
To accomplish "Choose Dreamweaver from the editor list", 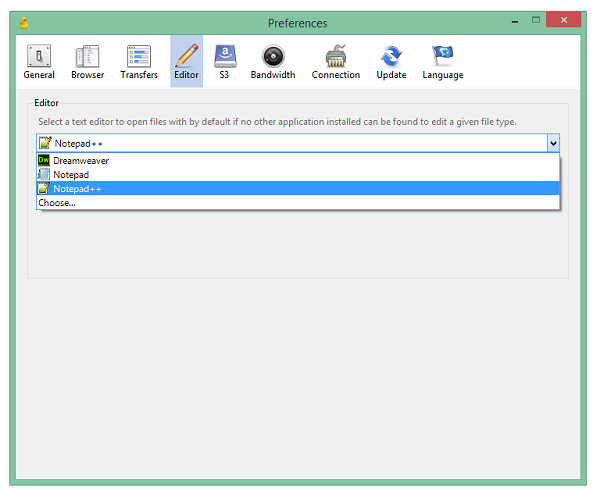I will 298,160.
